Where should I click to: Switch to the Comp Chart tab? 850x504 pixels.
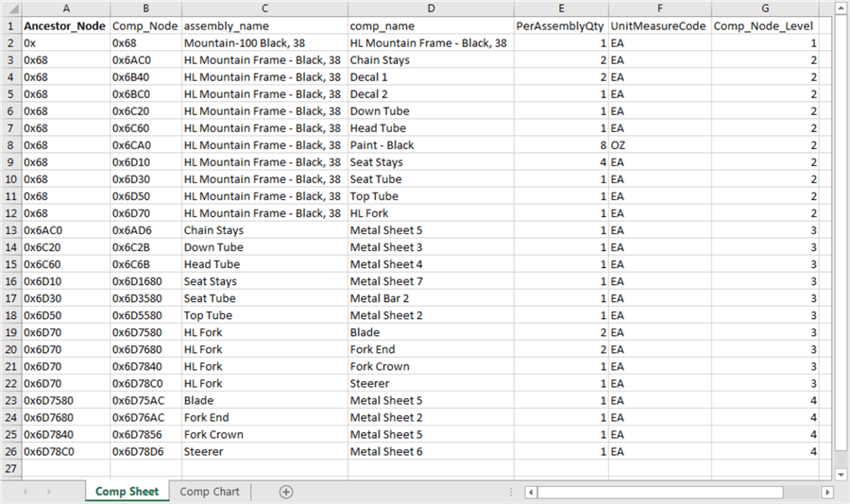click(x=210, y=492)
